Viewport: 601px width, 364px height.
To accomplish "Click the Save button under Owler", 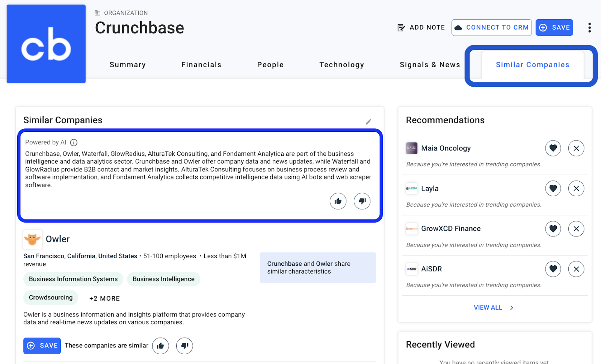I will coord(42,346).
